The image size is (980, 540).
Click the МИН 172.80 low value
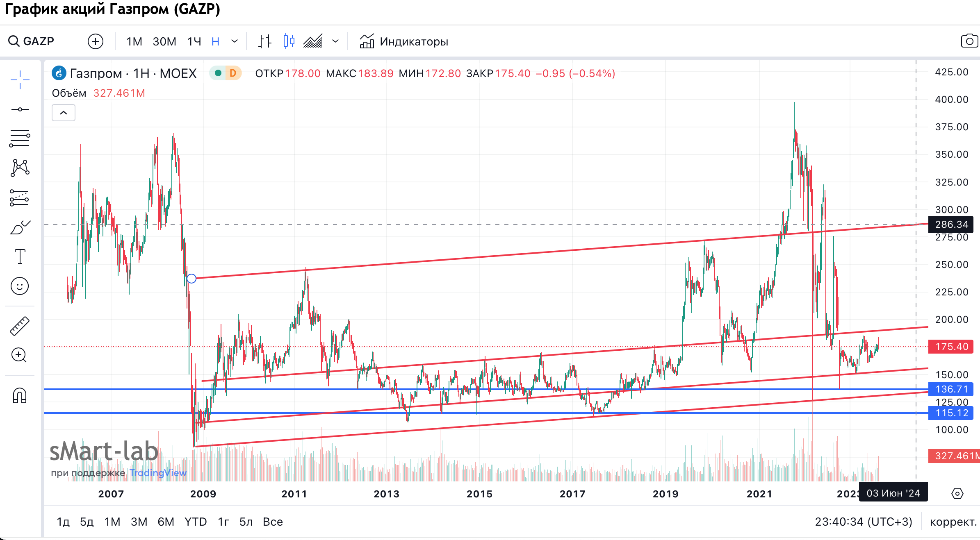click(430, 73)
